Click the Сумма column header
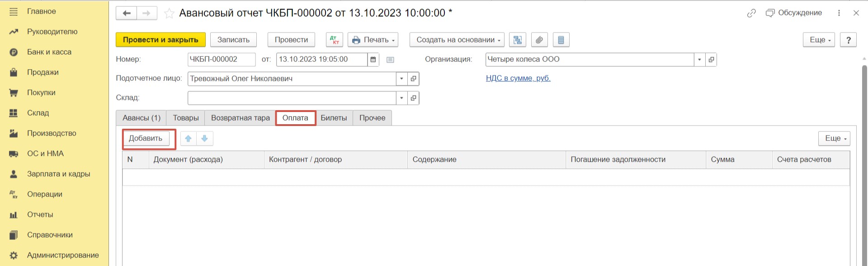Screen dimensions: 868x266 click(x=739, y=159)
